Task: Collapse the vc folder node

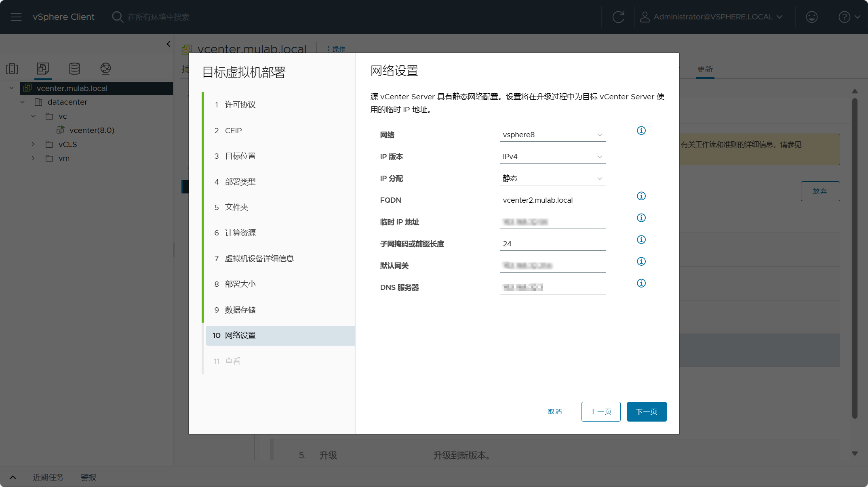Action: click(x=34, y=116)
